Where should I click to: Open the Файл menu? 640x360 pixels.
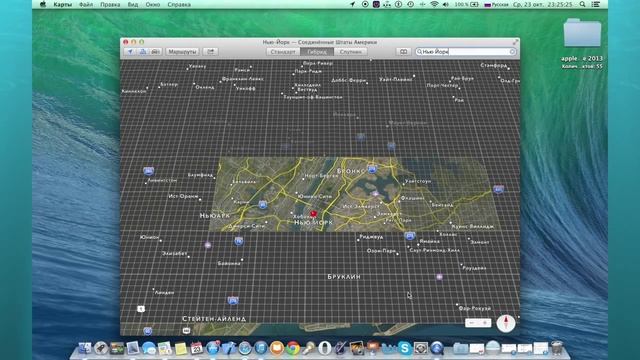coord(86,4)
